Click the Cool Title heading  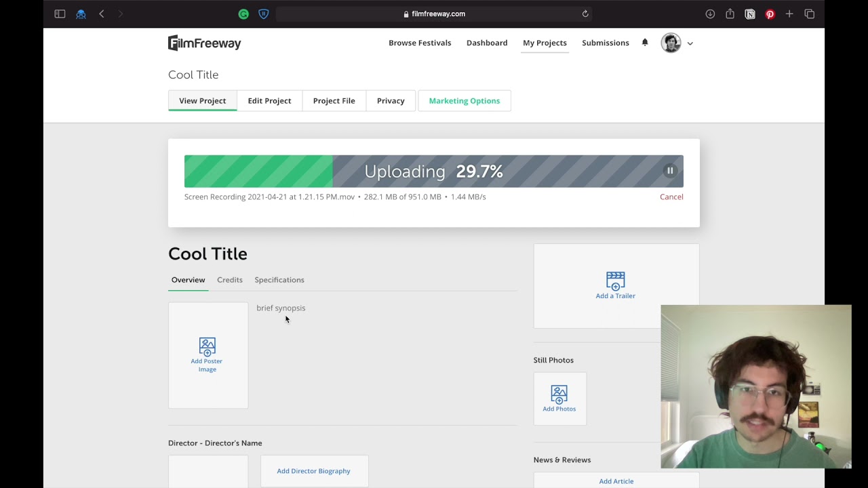tap(208, 253)
